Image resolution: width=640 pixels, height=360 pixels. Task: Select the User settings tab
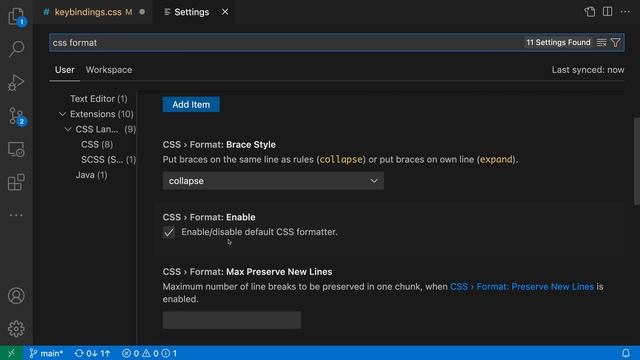(x=64, y=70)
